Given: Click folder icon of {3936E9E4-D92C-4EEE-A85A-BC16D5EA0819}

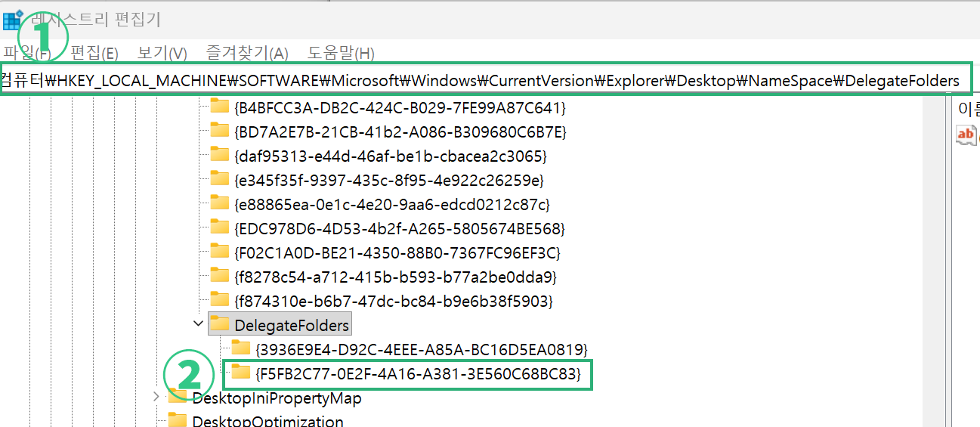Looking at the screenshot, I should tap(241, 348).
